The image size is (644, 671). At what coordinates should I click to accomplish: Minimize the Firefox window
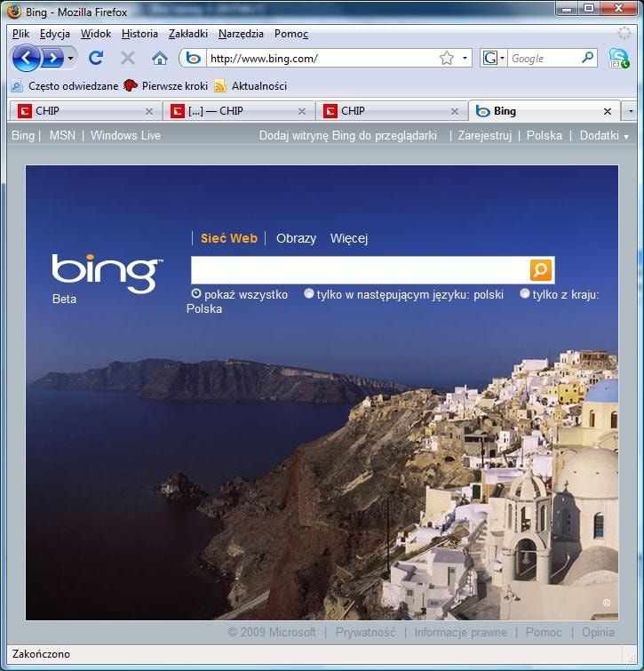pos(567,9)
